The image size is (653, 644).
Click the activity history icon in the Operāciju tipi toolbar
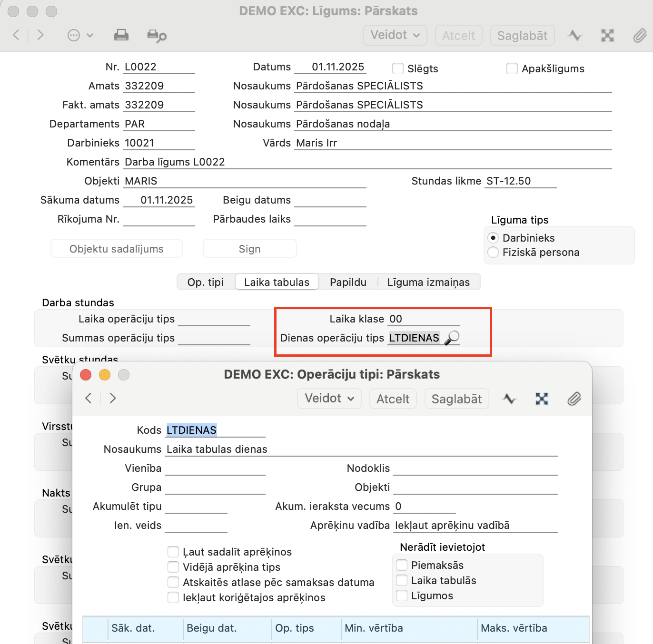(x=509, y=399)
